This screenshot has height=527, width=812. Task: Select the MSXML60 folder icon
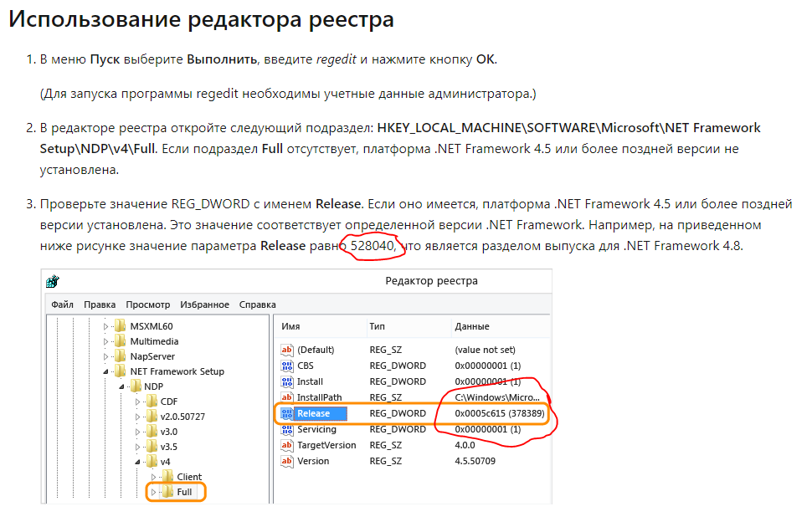click(121, 325)
